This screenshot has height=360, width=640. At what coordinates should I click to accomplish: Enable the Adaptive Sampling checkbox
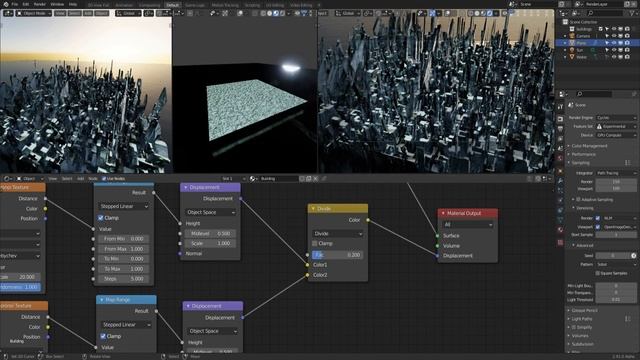[578, 200]
